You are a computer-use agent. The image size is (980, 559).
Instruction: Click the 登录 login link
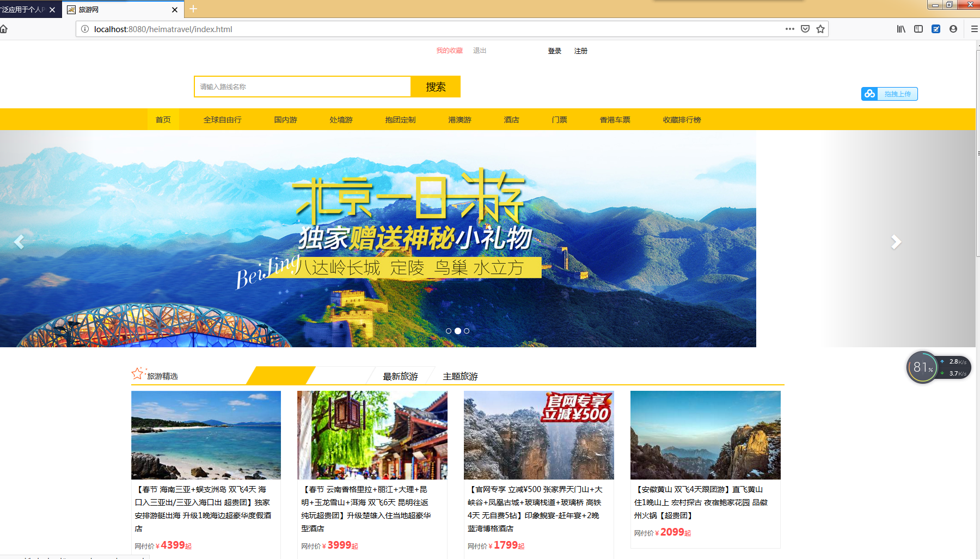[x=555, y=51]
